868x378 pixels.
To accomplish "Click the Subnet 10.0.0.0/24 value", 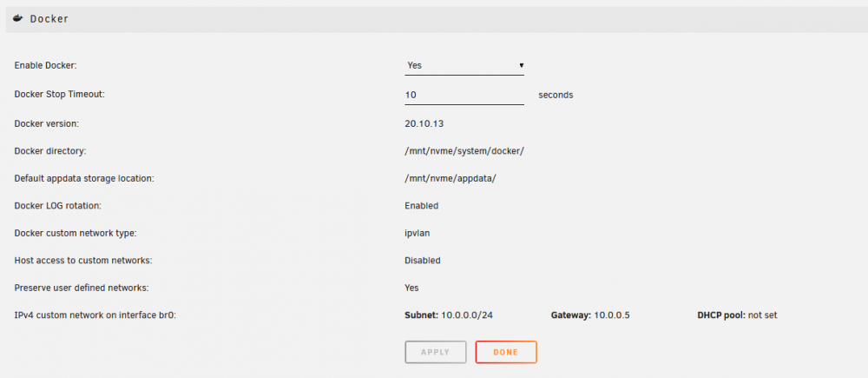I will pyautogui.click(x=449, y=315).
